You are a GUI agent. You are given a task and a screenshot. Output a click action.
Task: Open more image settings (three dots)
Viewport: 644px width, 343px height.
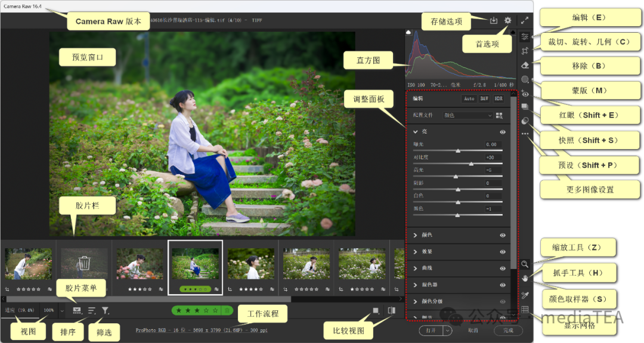pos(525,134)
